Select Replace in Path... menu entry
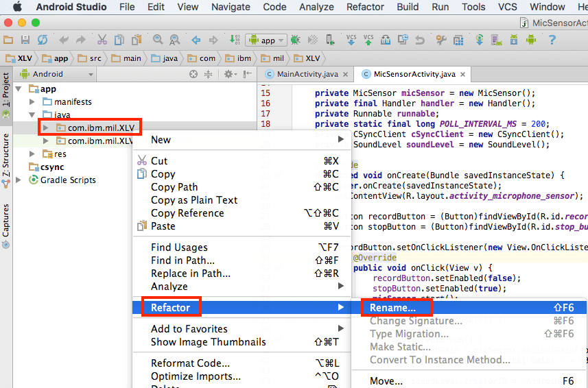The image size is (588, 388). 242,274
